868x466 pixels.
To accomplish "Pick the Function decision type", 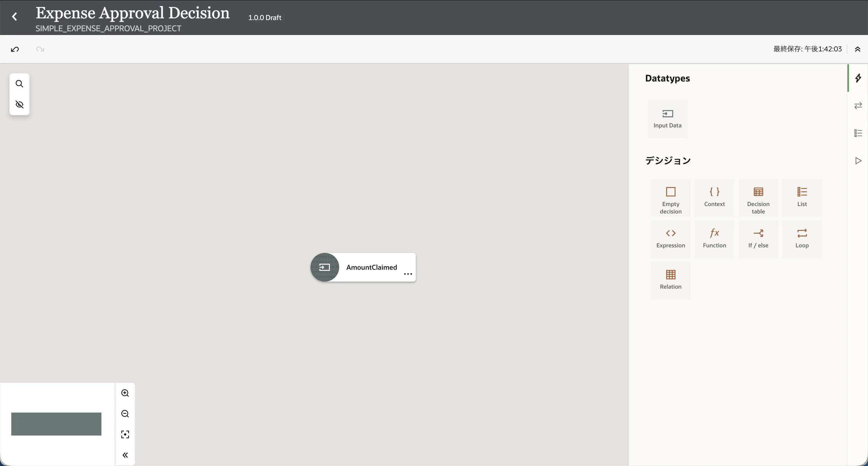I will 714,239.
